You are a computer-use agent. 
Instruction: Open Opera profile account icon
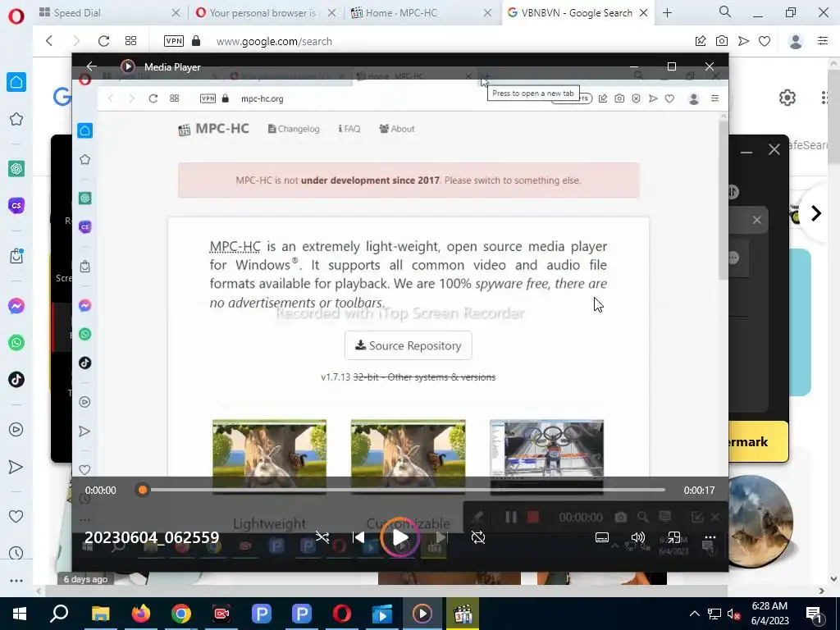[796, 41]
